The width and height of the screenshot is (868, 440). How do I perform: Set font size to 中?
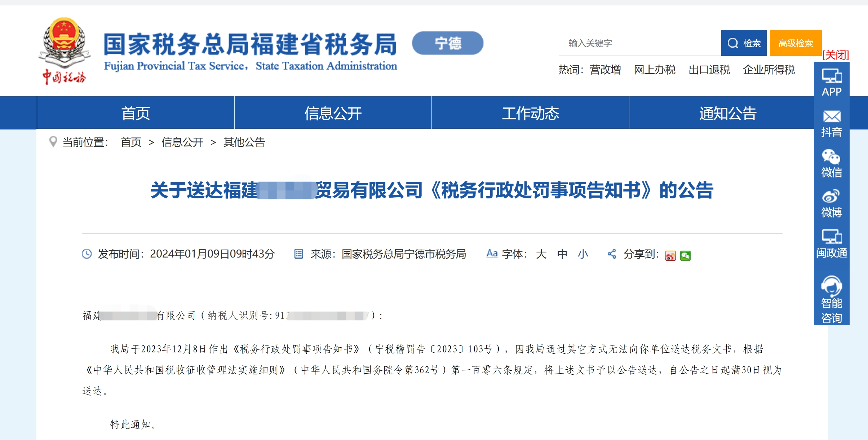pyautogui.click(x=562, y=254)
